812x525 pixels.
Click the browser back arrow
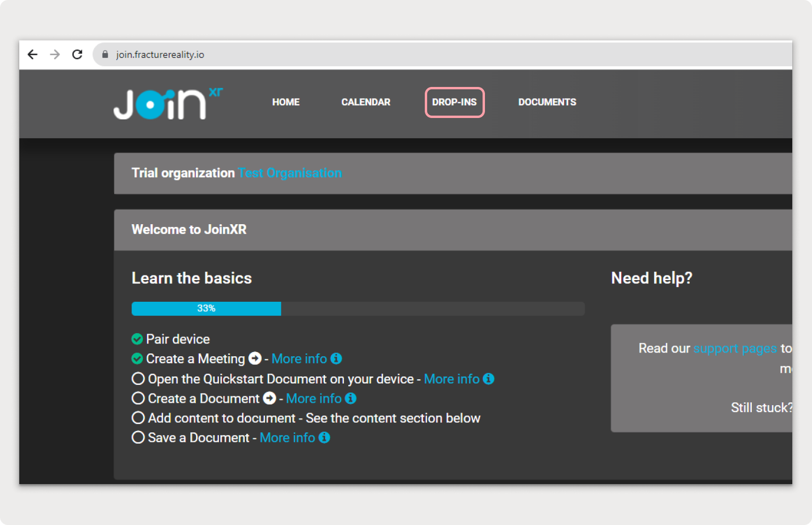tap(32, 55)
